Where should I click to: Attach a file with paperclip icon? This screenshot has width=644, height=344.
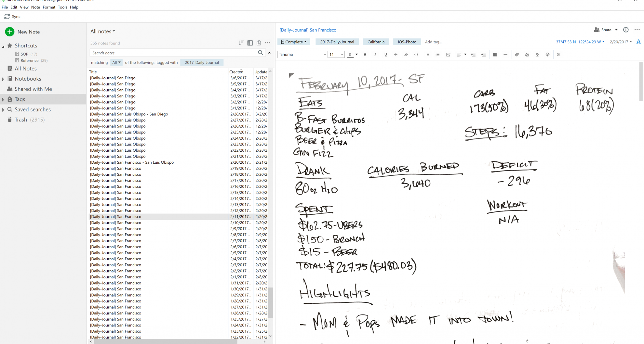click(517, 55)
